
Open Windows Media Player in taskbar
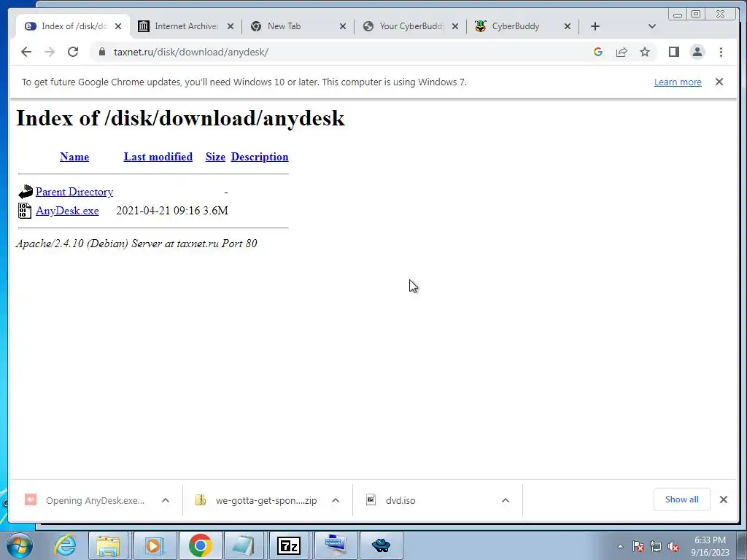pyautogui.click(x=154, y=545)
